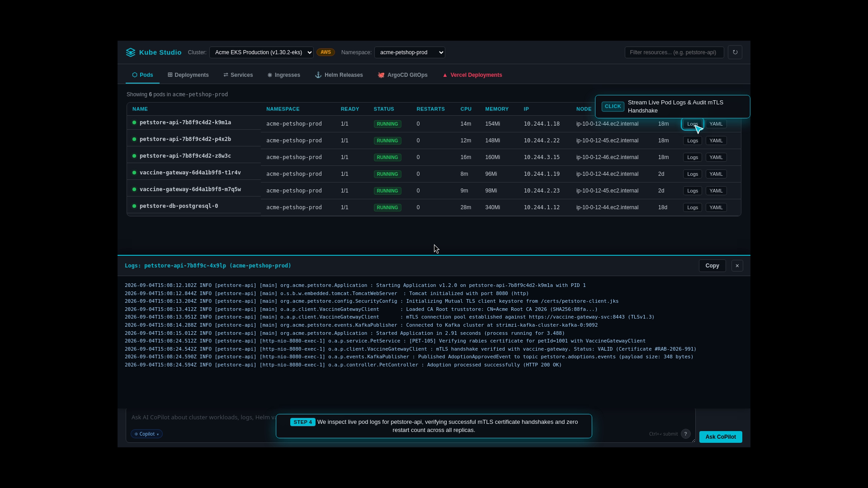Select pod name petstore-db-postgresql-0
This screenshot has width=868, height=488.
(179, 206)
